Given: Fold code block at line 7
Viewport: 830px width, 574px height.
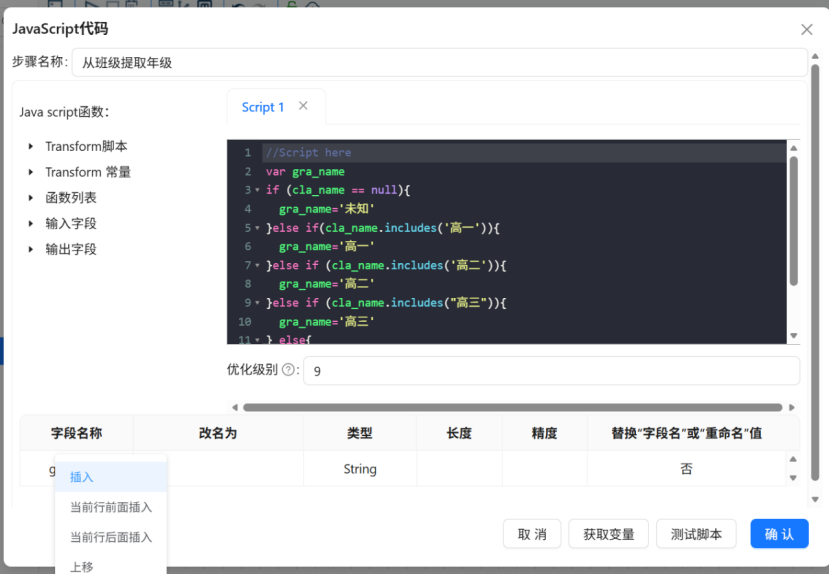Looking at the screenshot, I should click(x=257, y=265).
